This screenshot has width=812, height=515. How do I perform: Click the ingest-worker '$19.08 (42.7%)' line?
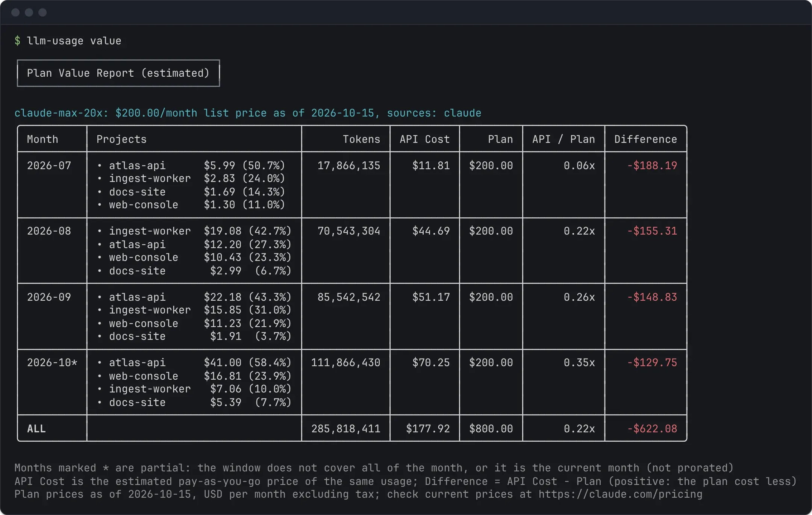click(x=194, y=231)
